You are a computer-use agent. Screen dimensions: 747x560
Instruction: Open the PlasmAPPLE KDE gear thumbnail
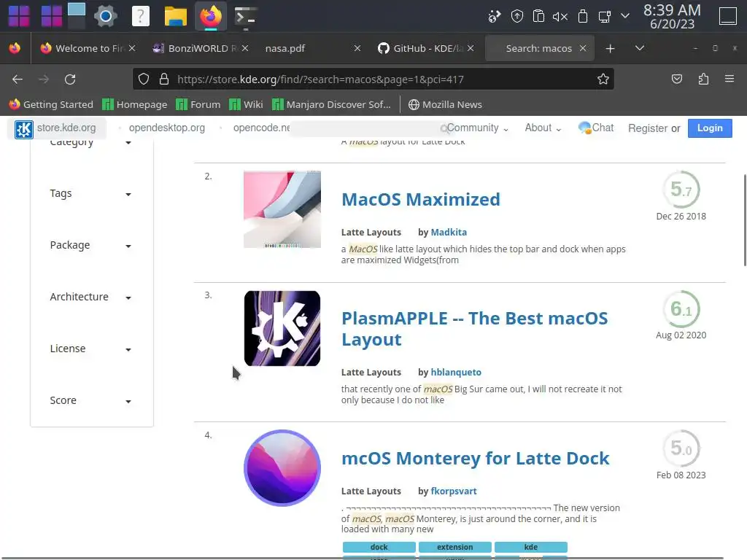click(x=282, y=329)
